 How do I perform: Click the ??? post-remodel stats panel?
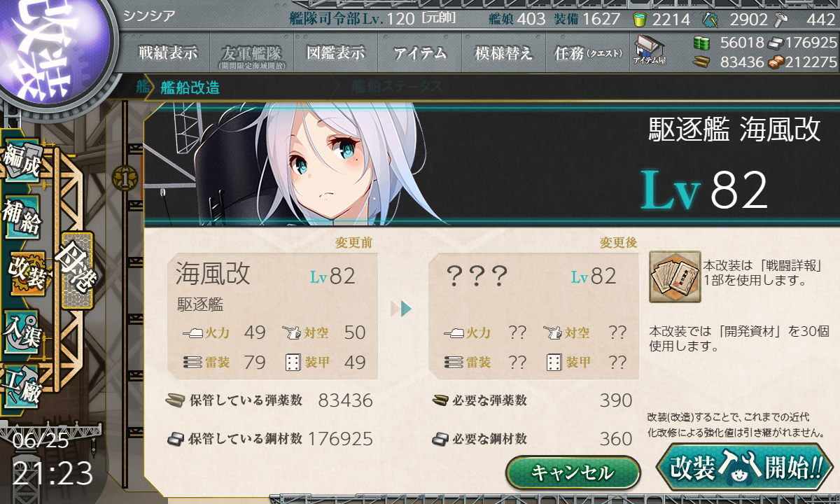click(533, 316)
